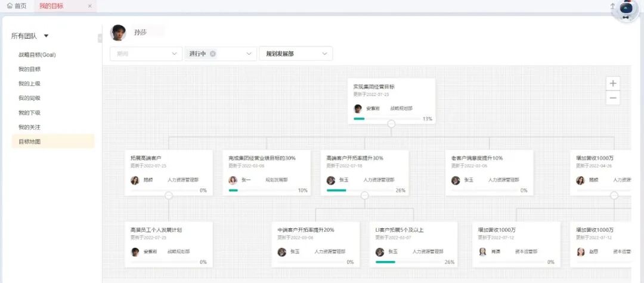Select 我的目标 in the sidebar

coord(30,69)
